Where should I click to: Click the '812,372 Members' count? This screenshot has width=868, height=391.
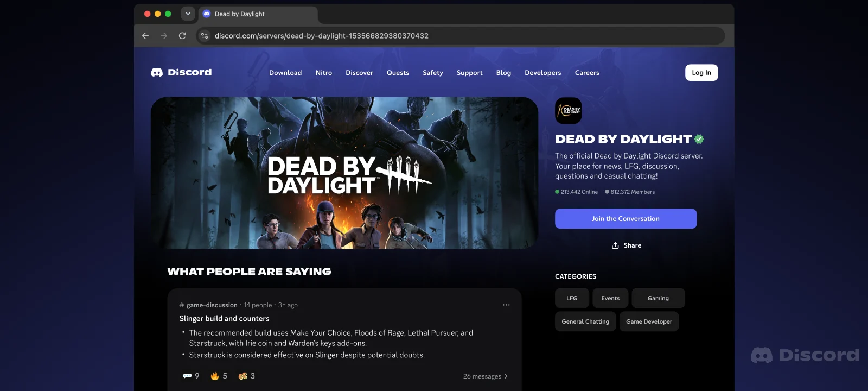[x=630, y=192]
